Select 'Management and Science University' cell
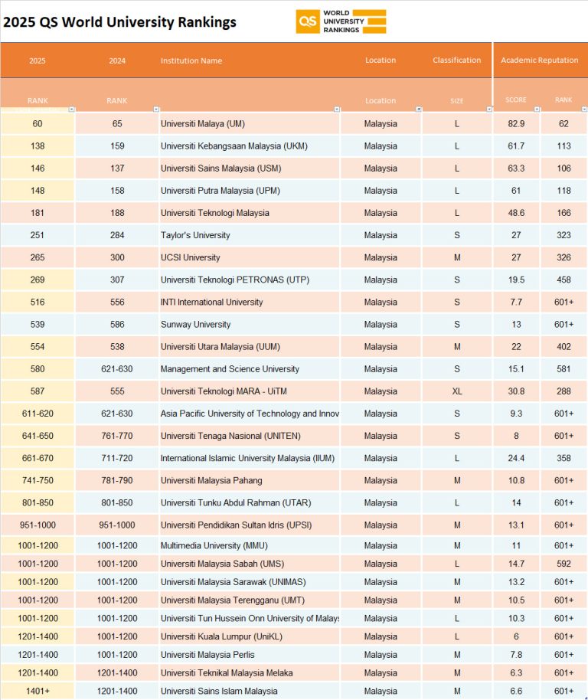The height and width of the screenshot is (700, 588). [x=250, y=369]
